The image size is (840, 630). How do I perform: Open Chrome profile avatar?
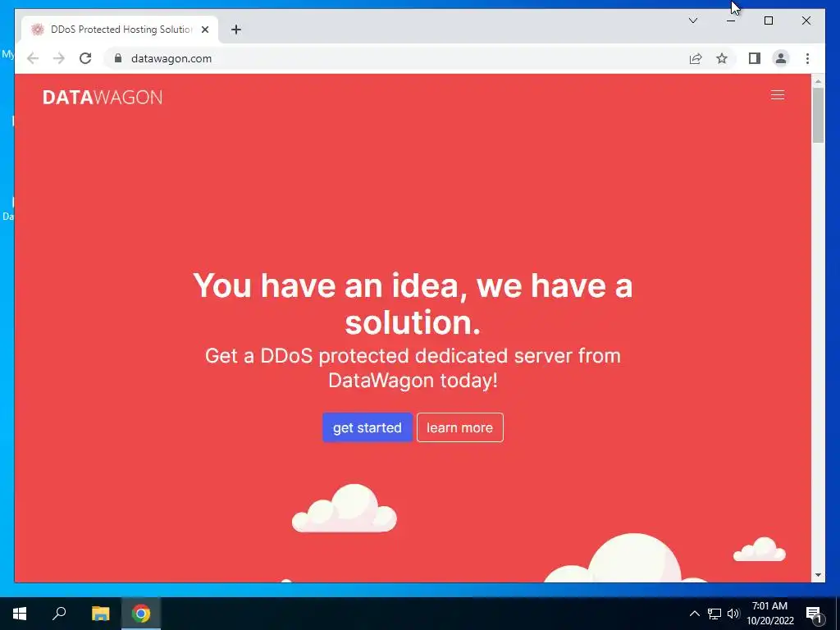coord(781,58)
